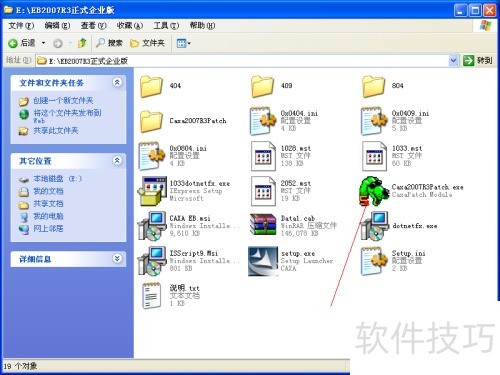Click 创建一个新文件夹 link
This screenshot has height=375, width=500.
[x=63, y=100]
